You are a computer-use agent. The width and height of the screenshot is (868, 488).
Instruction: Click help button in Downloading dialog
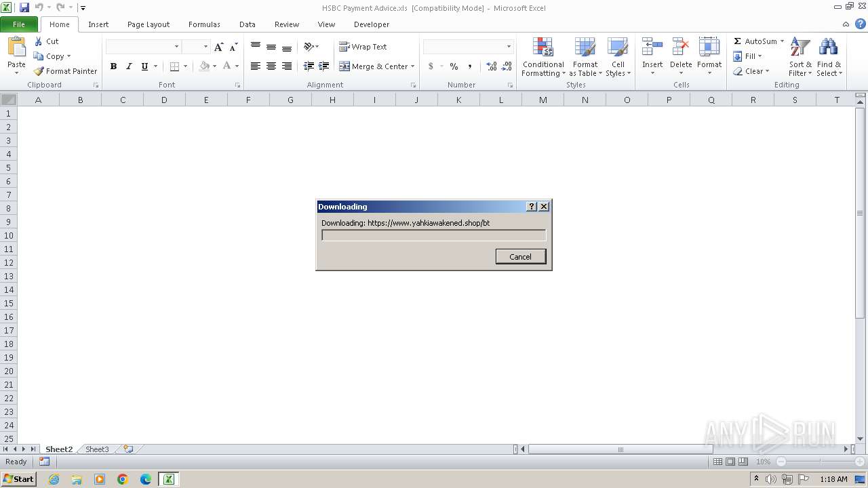[532, 207]
